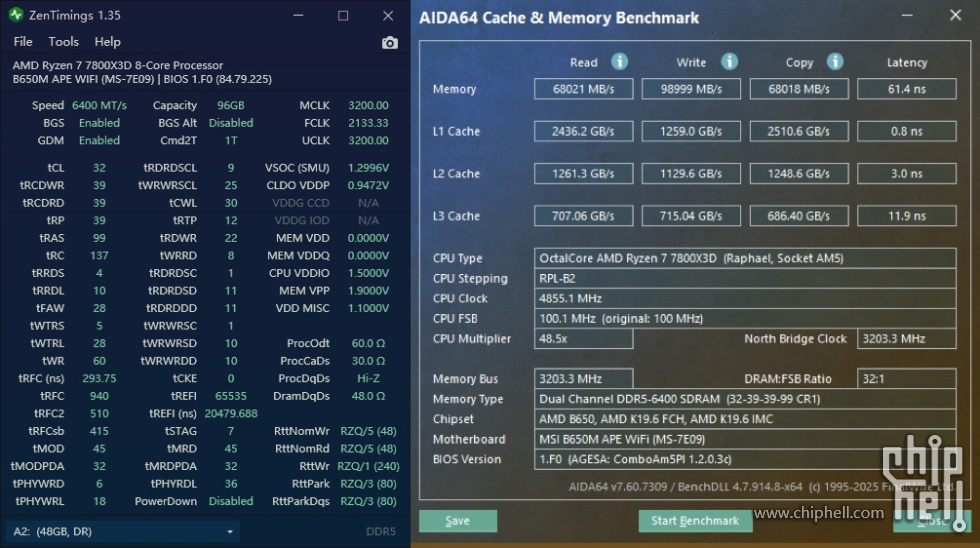Image resolution: width=980 pixels, height=548 pixels.
Task: Click the BIOS Version field 1.F0 AGESA
Action: [x=745, y=459]
